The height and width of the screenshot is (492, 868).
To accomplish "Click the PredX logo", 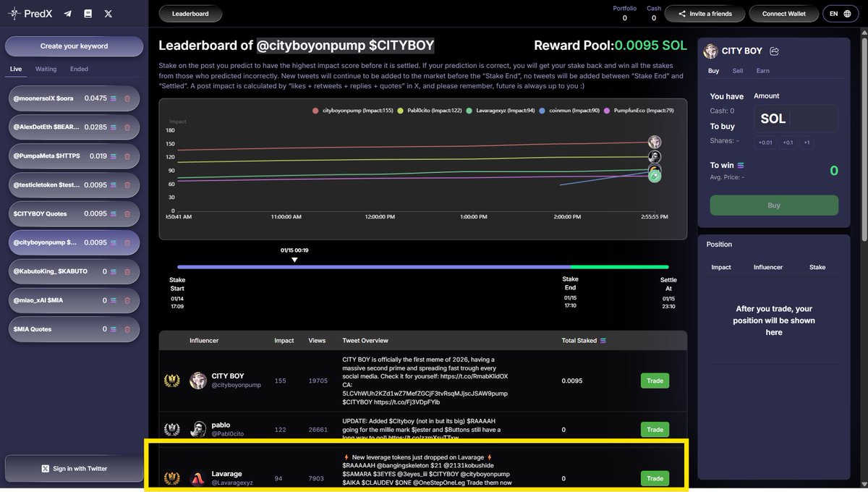I will (30, 14).
